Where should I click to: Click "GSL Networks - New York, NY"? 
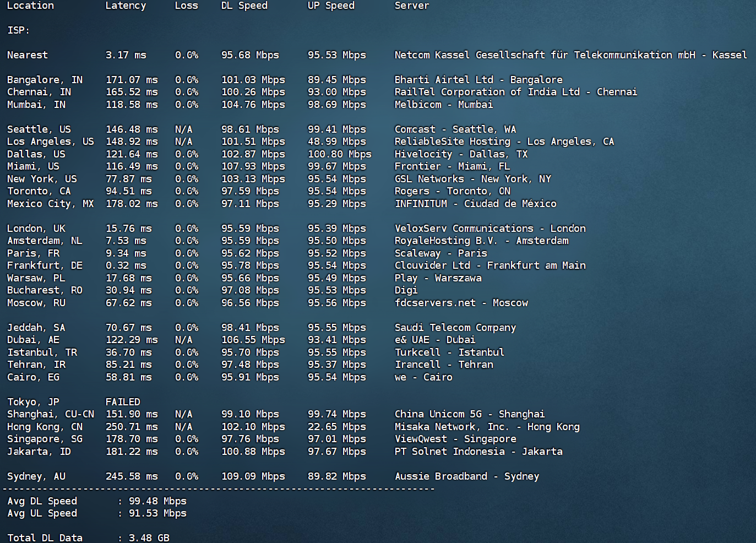click(473, 179)
